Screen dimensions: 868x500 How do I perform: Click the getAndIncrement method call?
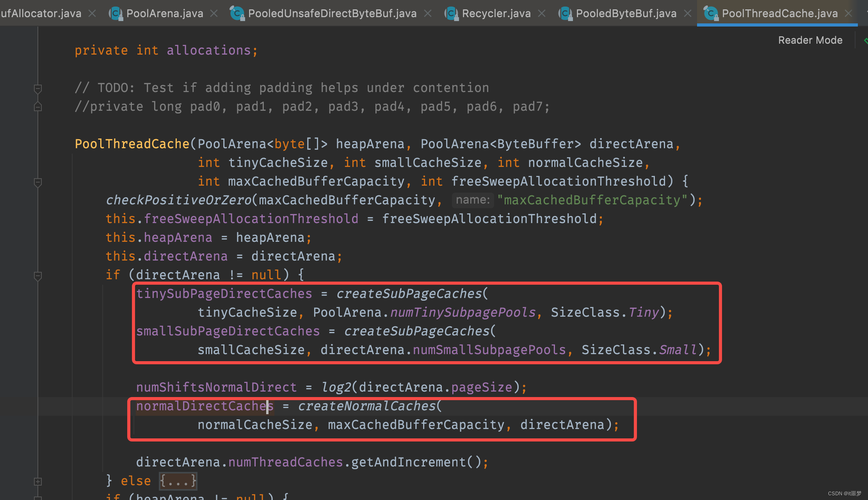pos(409,462)
